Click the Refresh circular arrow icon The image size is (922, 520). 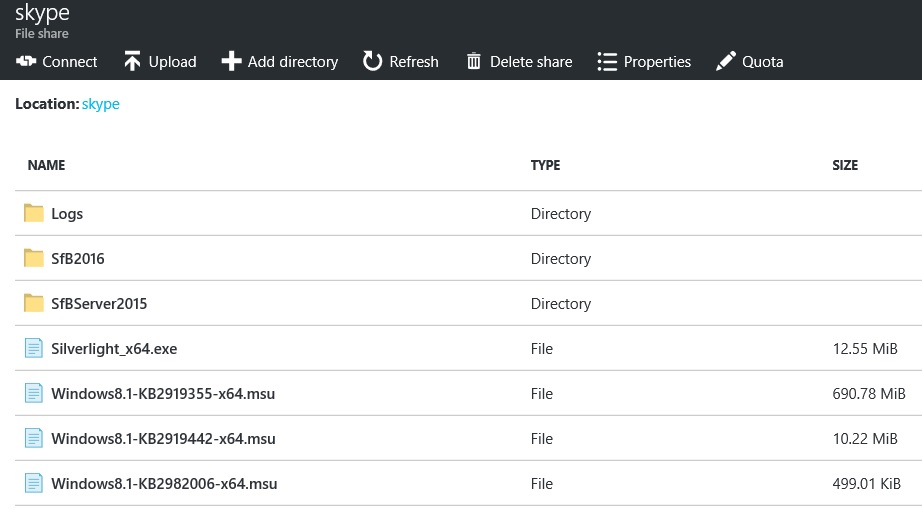[372, 61]
